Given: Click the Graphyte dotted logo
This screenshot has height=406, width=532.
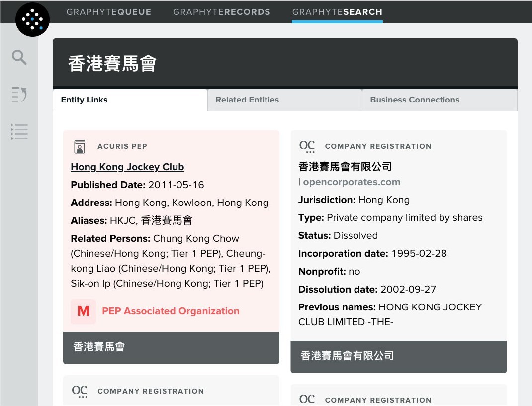Looking at the screenshot, I should (32, 20).
